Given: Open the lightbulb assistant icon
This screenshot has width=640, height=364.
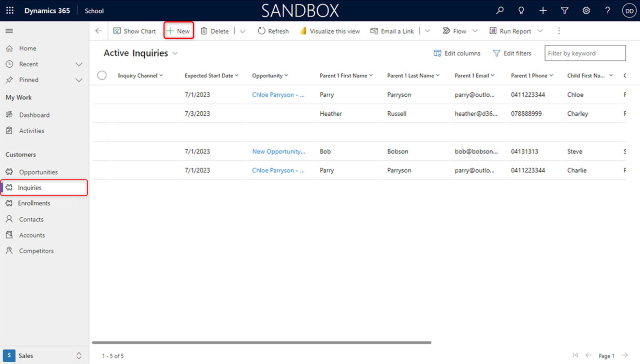Looking at the screenshot, I should click(521, 11).
